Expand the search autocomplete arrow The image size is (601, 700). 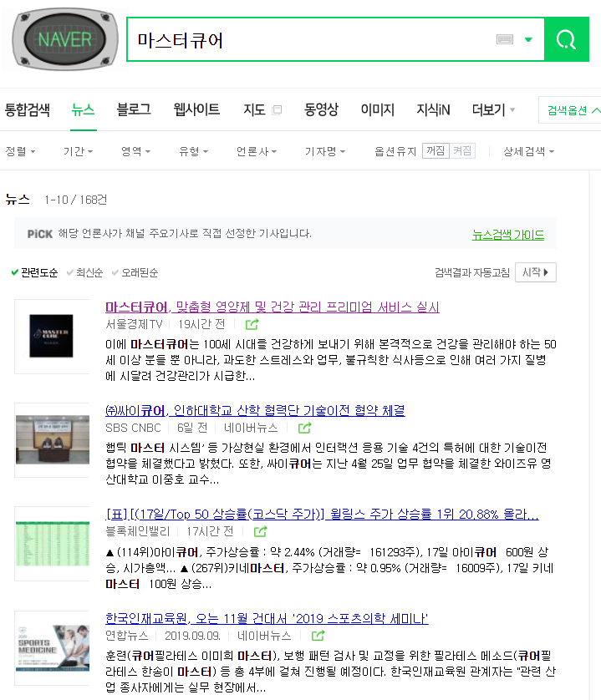click(528, 39)
